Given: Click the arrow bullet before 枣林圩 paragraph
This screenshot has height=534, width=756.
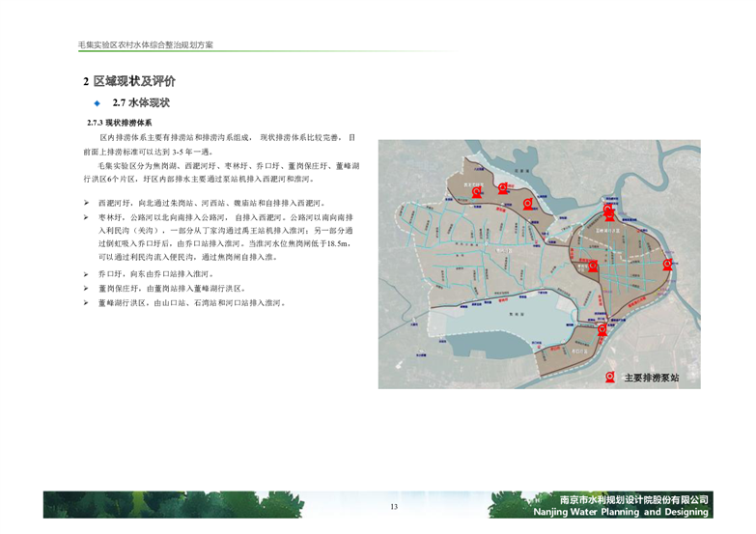Looking at the screenshot, I should point(86,218).
